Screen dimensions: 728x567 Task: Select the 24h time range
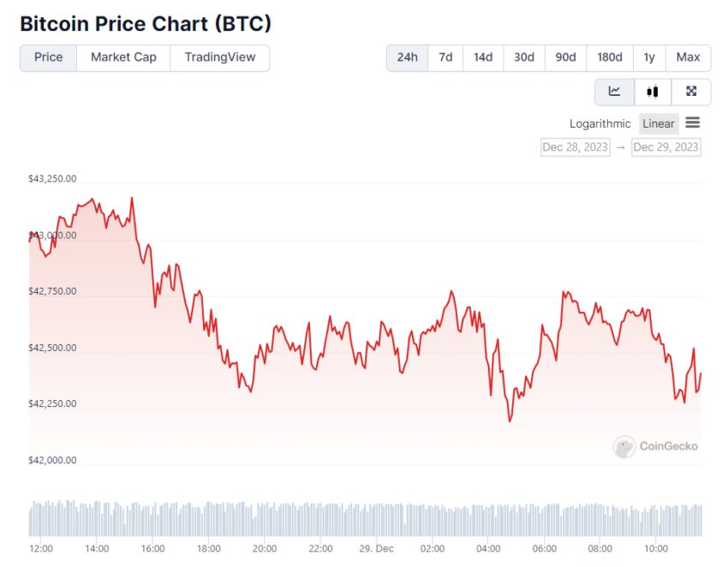tap(407, 58)
